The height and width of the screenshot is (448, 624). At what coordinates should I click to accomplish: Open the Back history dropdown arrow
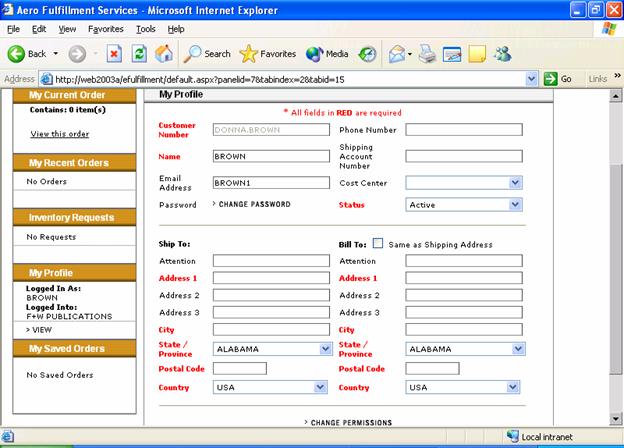point(56,54)
